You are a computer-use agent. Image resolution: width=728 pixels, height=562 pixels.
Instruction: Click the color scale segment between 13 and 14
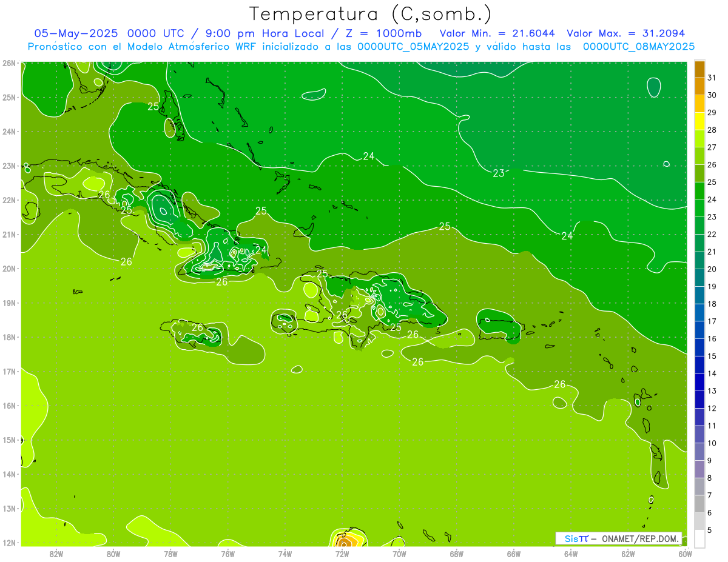coord(699,382)
